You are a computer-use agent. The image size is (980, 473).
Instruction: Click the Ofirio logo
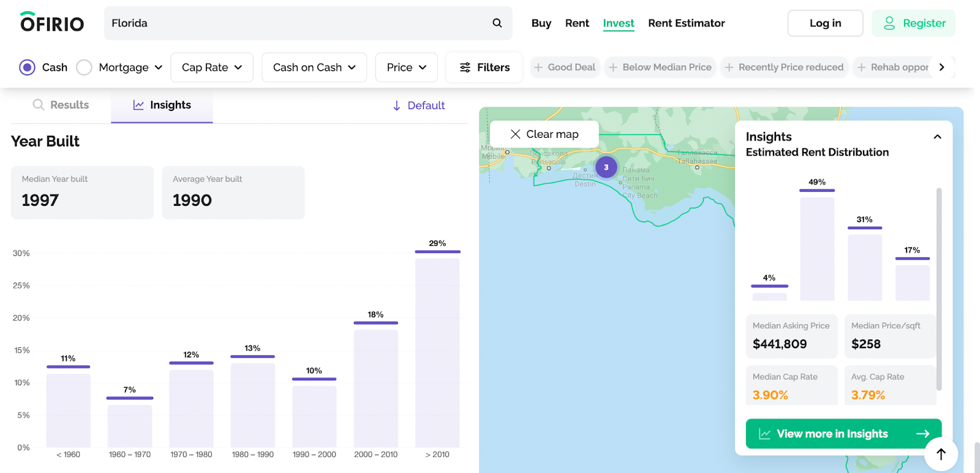(x=52, y=23)
